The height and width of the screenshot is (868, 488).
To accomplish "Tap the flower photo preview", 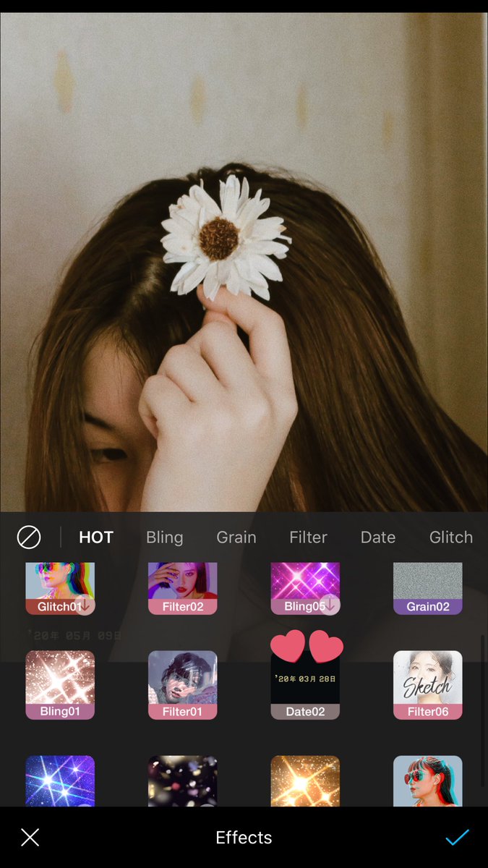I will pyautogui.click(x=244, y=262).
